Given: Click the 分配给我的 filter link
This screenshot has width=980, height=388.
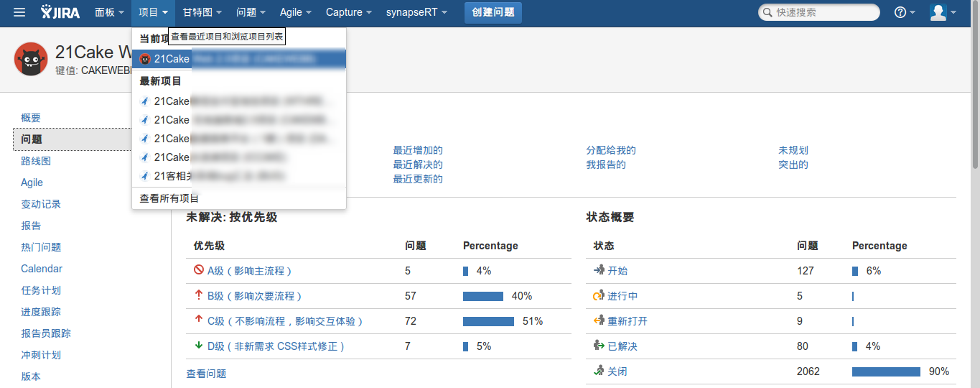Looking at the screenshot, I should click(x=611, y=150).
